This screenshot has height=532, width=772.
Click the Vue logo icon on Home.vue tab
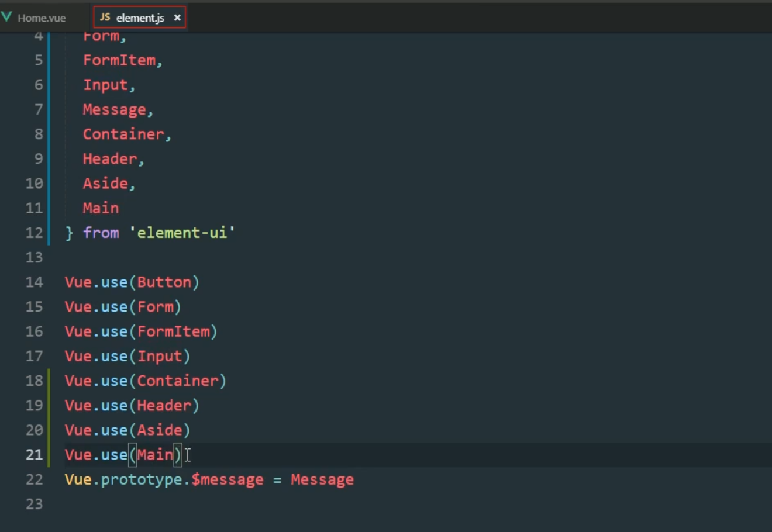click(6, 18)
